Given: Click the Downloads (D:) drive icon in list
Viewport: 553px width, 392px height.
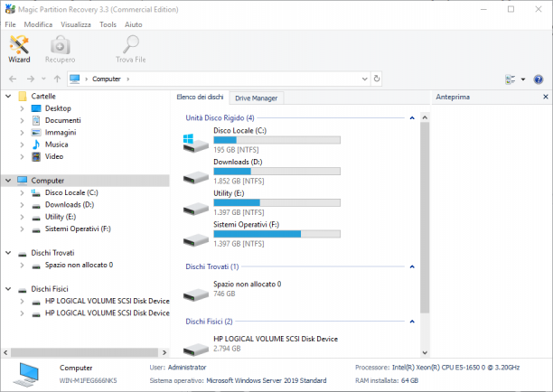Looking at the screenshot, I should pos(196,177).
